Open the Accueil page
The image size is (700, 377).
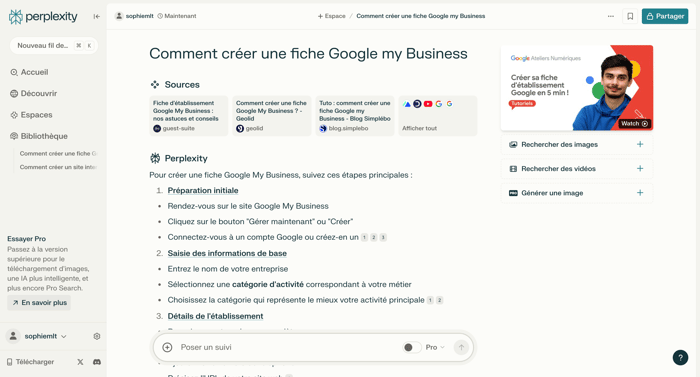(29, 72)
